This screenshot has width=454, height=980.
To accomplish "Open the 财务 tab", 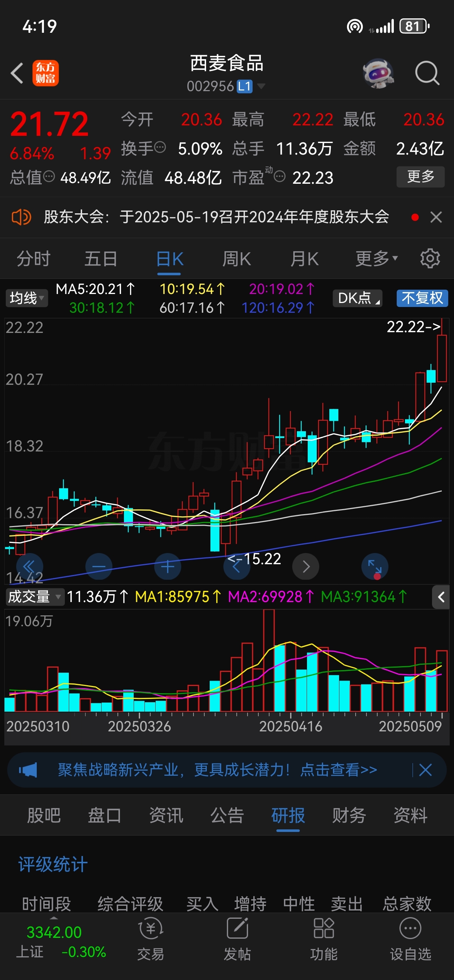I will [x=350, y=815].
